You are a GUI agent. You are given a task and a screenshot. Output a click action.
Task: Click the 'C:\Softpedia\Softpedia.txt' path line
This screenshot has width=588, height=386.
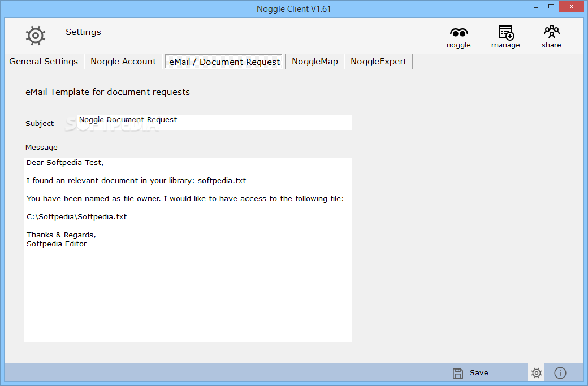click(76, 217)
